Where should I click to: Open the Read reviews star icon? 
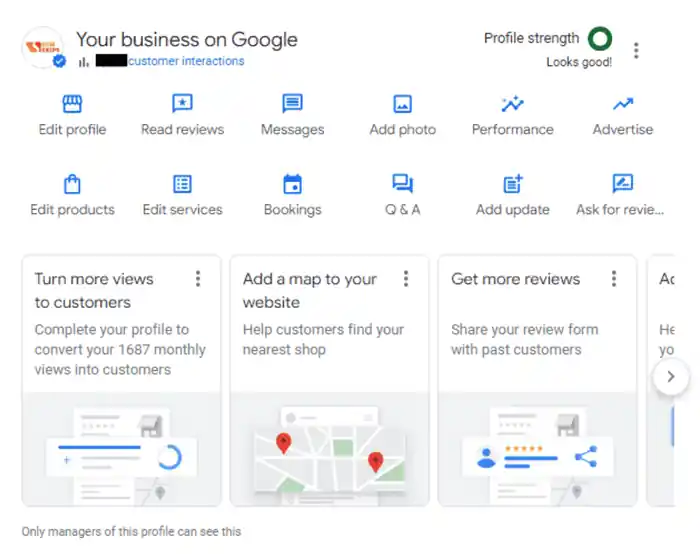182,103
